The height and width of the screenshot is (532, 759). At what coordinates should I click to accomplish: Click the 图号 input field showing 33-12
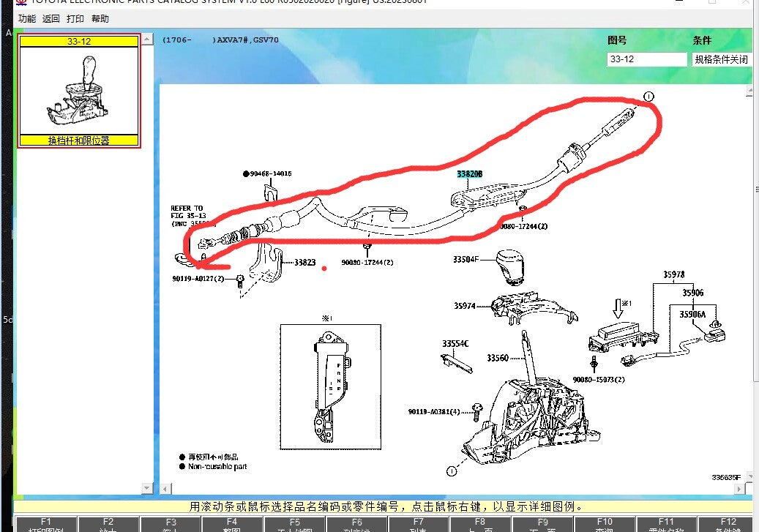(647, 59)
